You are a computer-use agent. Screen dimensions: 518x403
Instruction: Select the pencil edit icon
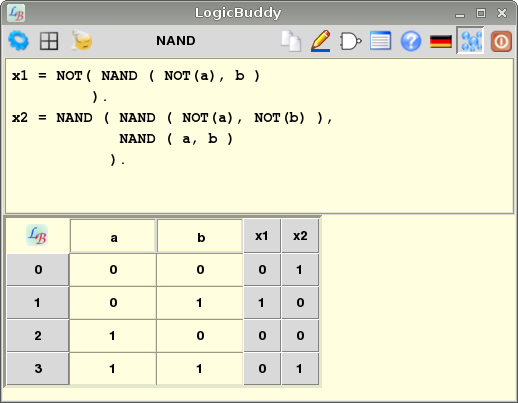(320, 41)
